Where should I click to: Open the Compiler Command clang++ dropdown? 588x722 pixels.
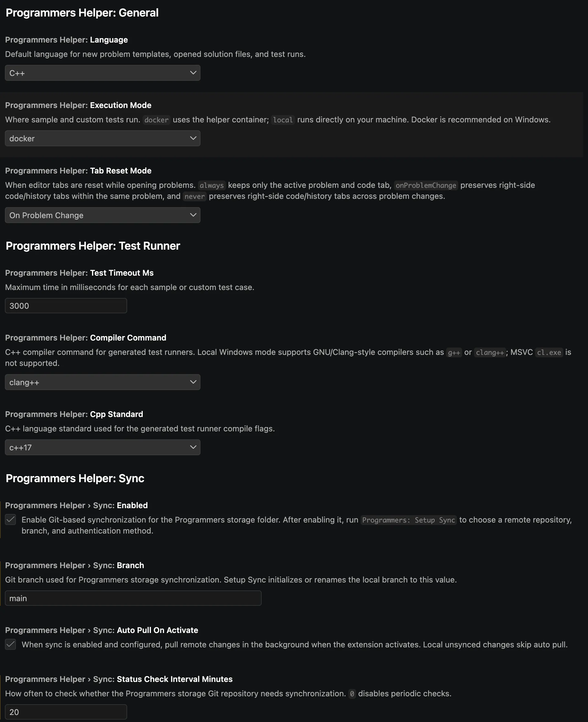(102, 382)
